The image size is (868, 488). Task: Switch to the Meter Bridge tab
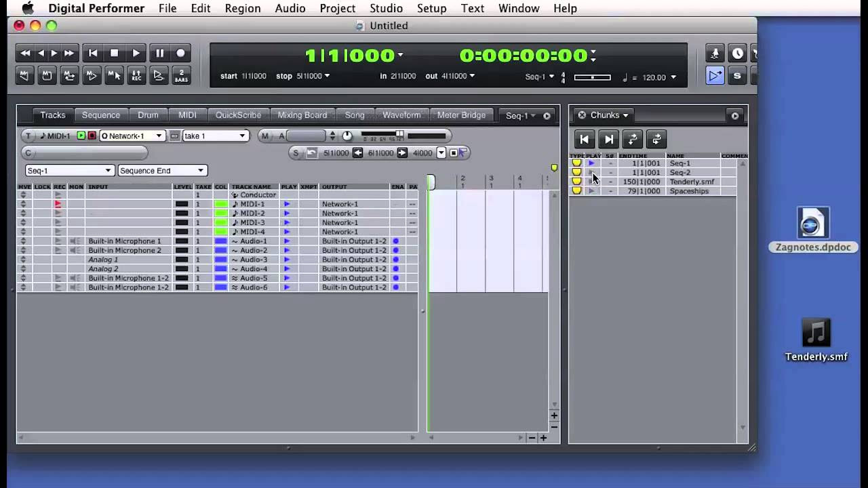click(461, 115)
